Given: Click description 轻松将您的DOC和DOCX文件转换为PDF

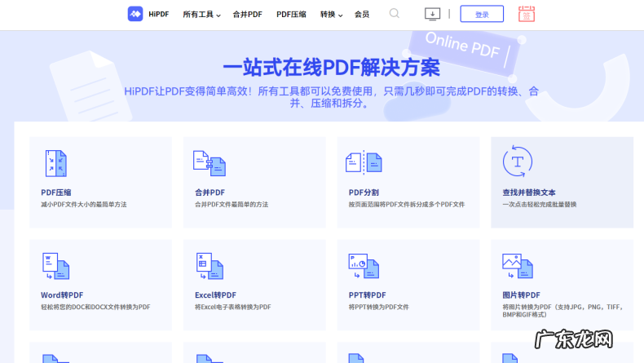Looking at the screenshot, I should coord(95,307).
